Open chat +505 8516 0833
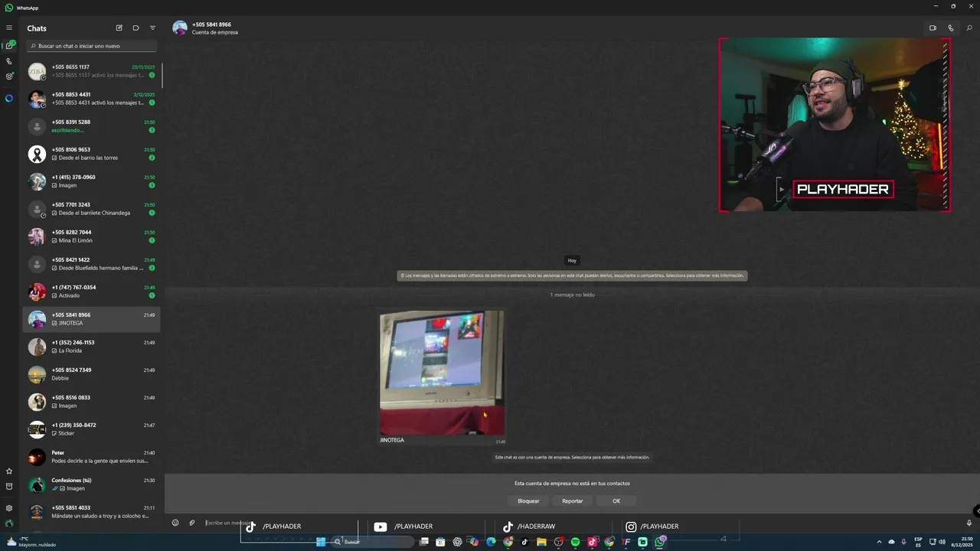 coord(92,402)
